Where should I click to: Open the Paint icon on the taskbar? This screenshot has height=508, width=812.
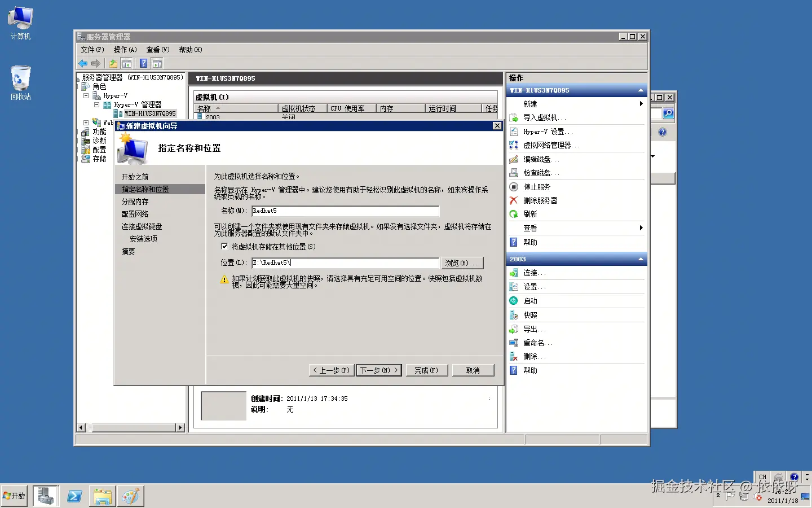[x=131, y=496]
